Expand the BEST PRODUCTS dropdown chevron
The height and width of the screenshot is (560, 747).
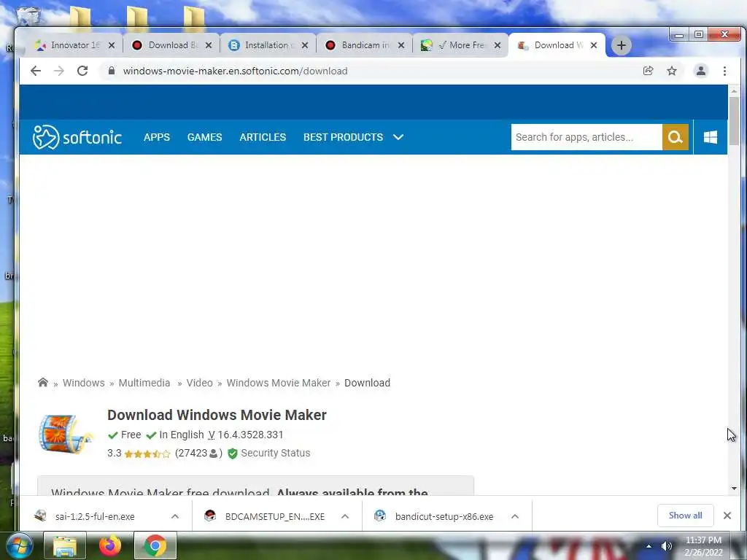398,137
